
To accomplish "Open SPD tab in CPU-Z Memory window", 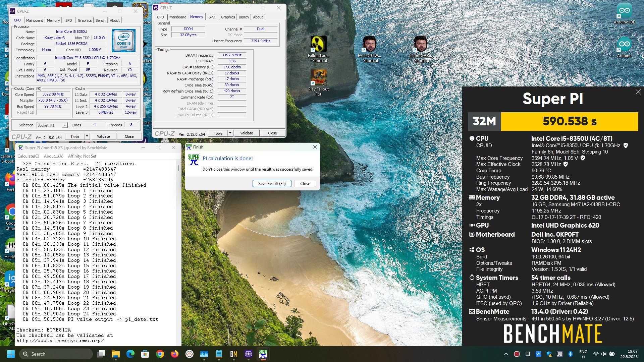I will 212,17.
